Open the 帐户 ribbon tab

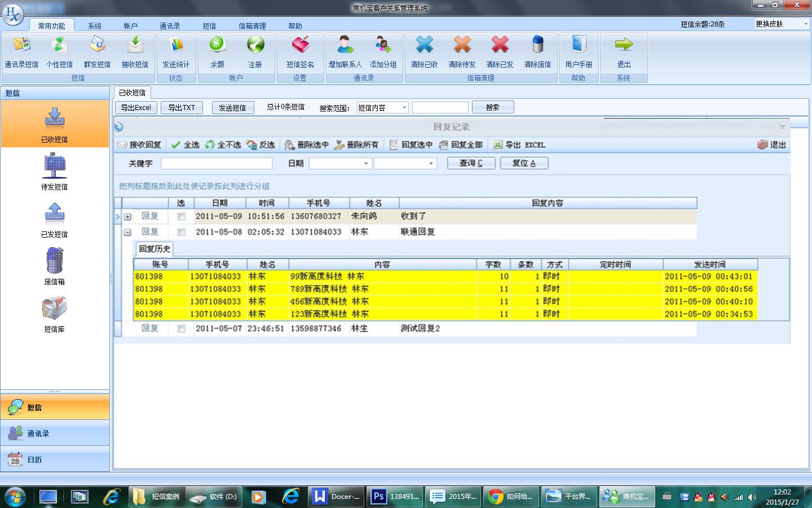pyautogui.click(x=130, y=26)
